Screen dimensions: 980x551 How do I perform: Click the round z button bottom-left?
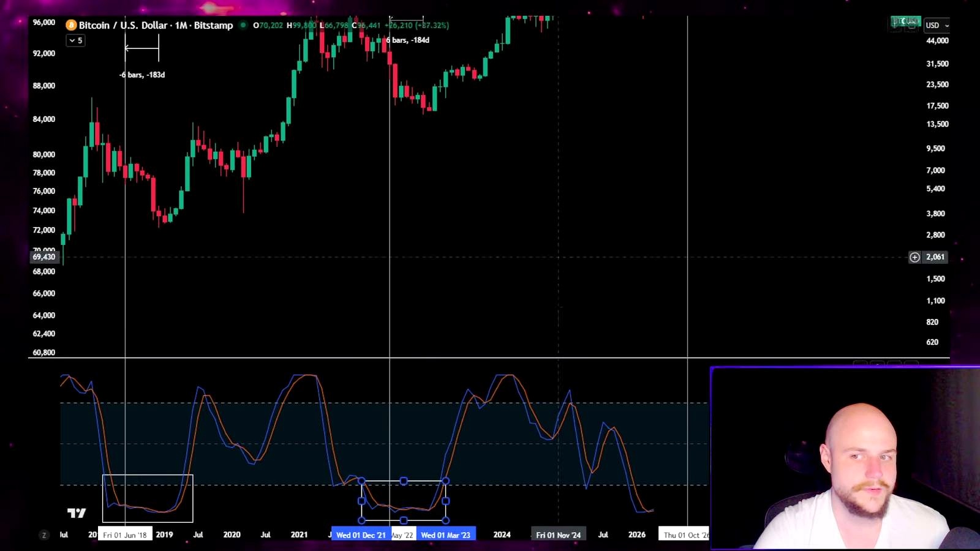click(43, 535)
